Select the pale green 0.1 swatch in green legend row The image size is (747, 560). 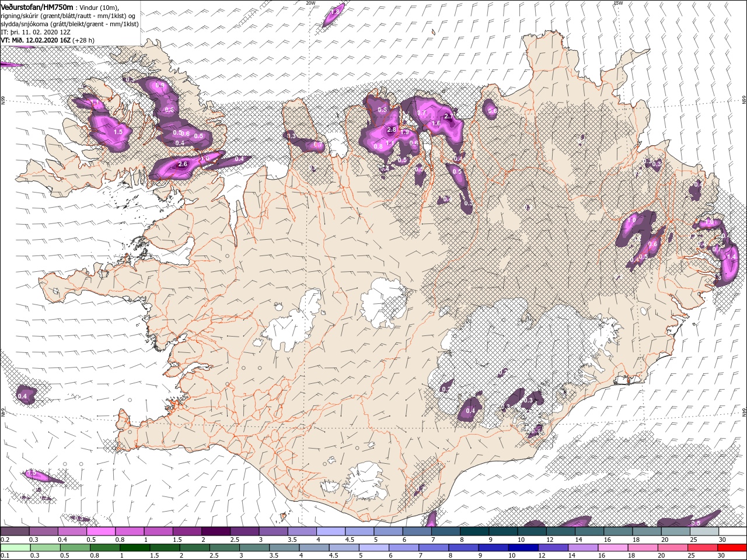pos(15,548)
